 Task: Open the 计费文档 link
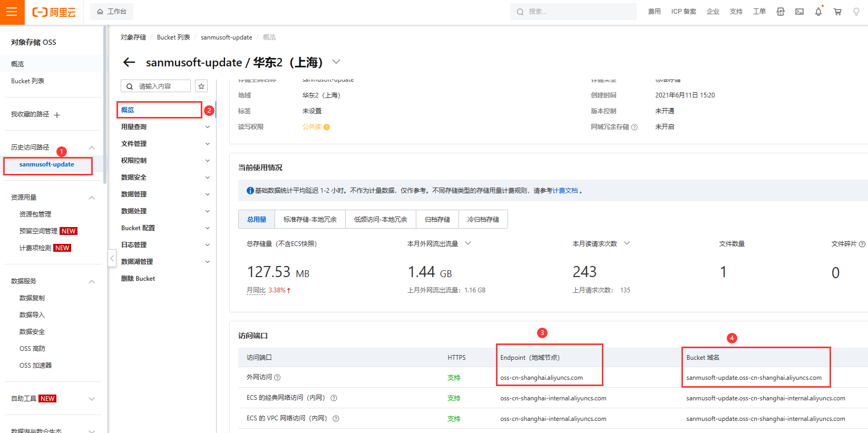pos(565,191)
